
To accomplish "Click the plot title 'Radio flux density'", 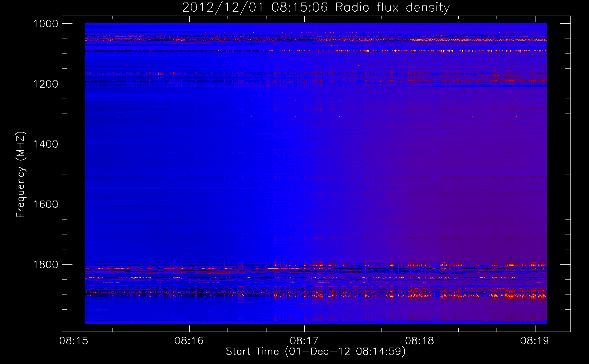I will [392, 8].
